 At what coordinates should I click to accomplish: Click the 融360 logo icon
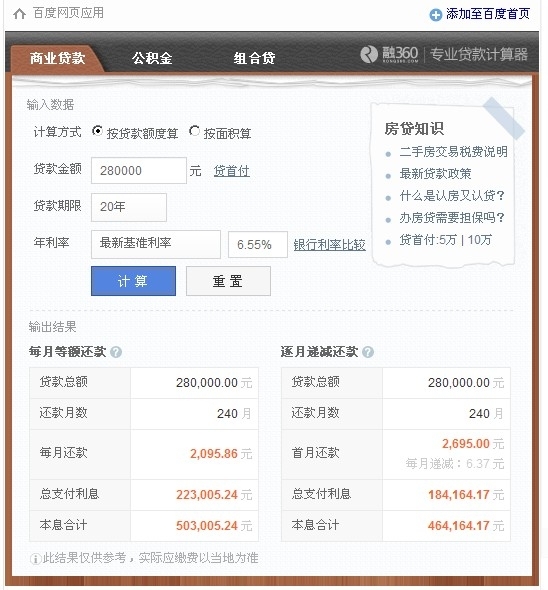[369, 55]
